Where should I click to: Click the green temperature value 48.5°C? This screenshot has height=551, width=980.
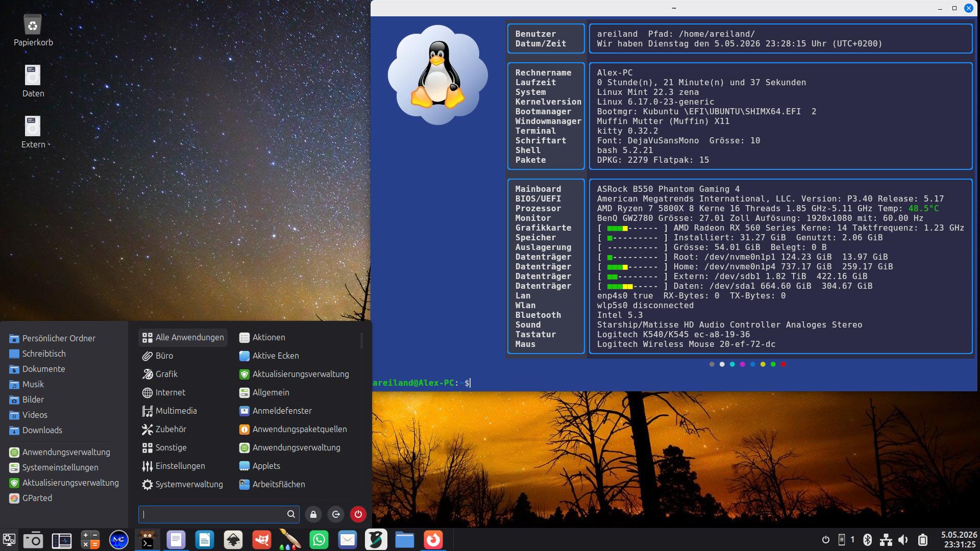[x=923, y=209]
